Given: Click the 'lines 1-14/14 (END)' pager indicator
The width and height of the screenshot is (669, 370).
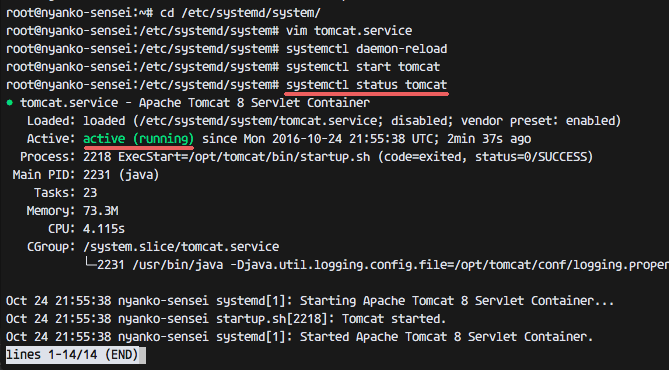Looking at the screenshot, I should click(76, 355).
